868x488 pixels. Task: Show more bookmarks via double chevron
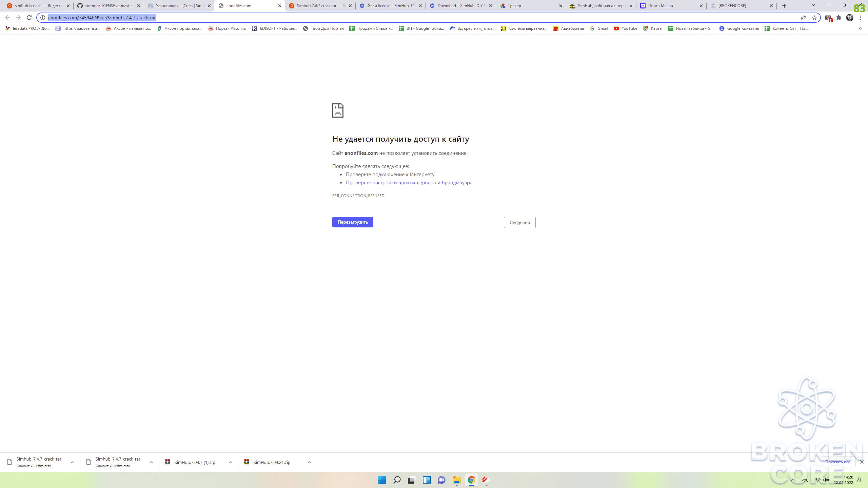click(x=860, y=28)
